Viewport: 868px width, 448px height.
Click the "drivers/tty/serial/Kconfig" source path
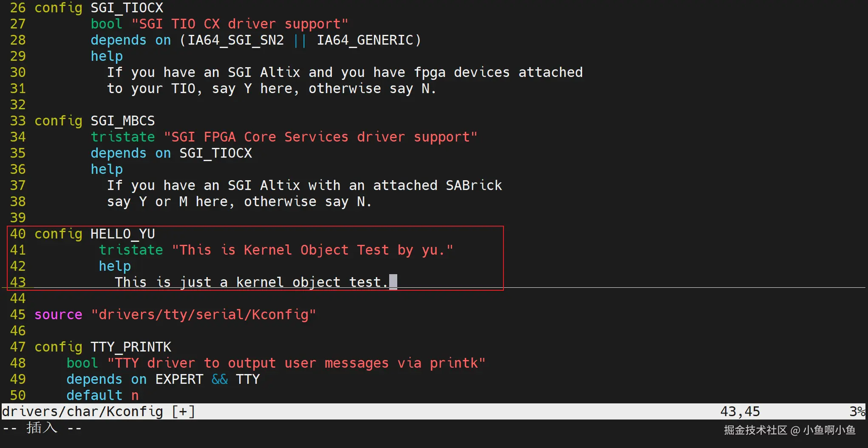tap(204, 315)
